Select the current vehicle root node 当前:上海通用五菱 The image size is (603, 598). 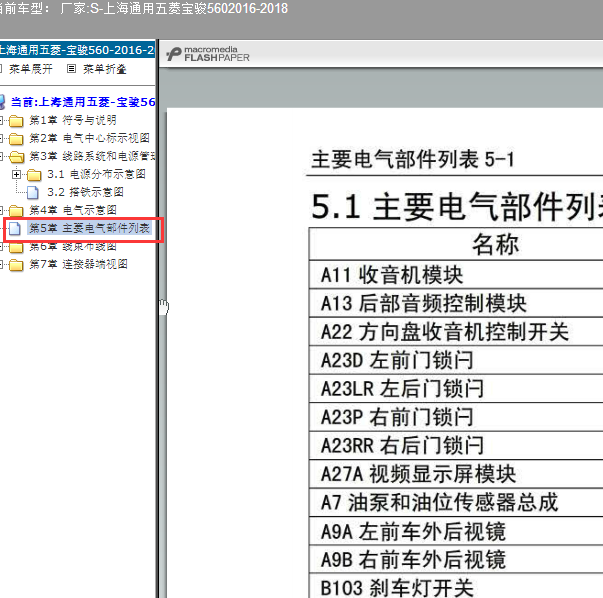pyautogui.click(x=82, y=102)
